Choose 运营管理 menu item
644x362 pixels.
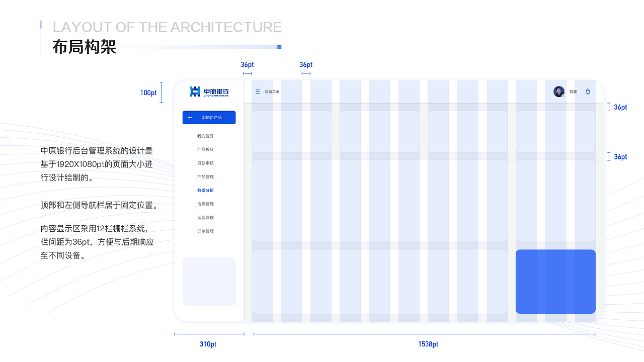[x=205, y=218]
